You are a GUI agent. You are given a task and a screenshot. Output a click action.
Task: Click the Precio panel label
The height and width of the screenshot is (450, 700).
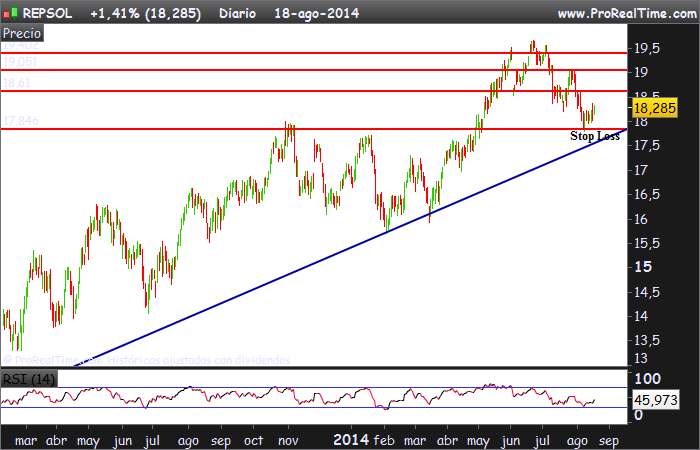click(x=22, y=33)
